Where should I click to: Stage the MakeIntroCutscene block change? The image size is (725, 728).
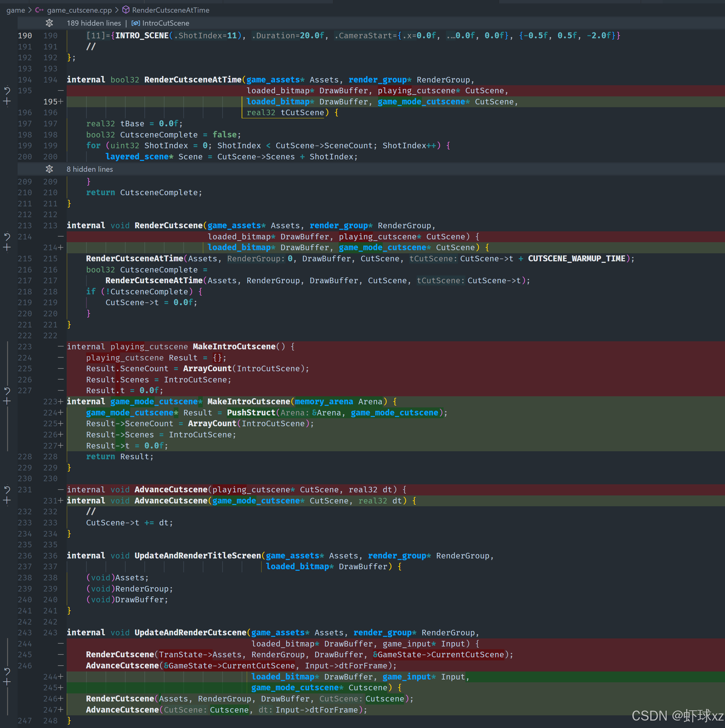7,401
